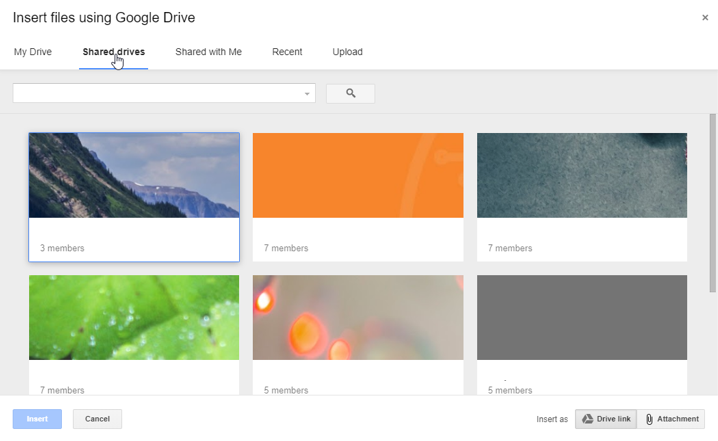The width and height of the screenshot is (718, 441).
Task: Click '5 members' under the bokeh drive
Action: coord(286,390)
